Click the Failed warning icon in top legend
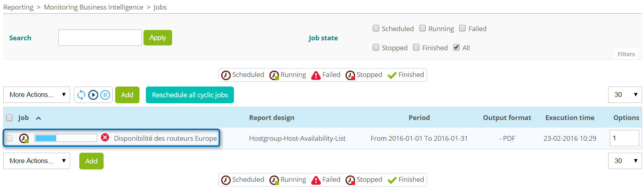 pos(316,75)
